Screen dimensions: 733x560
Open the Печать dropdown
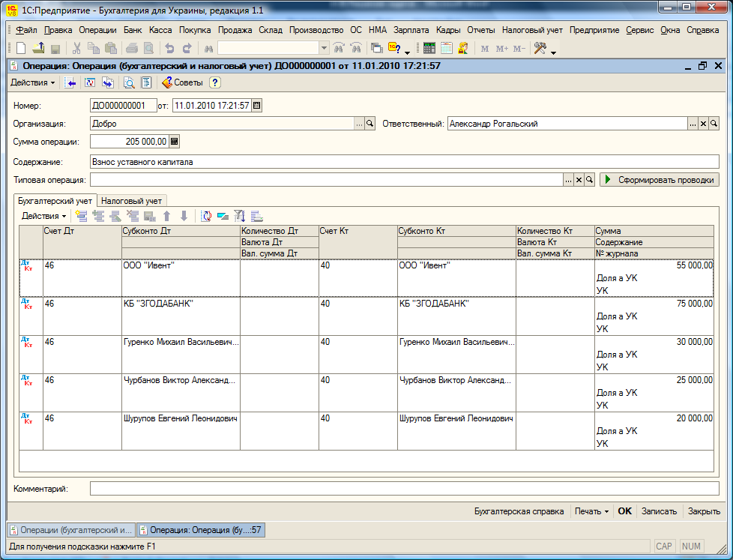pos(592,511)
